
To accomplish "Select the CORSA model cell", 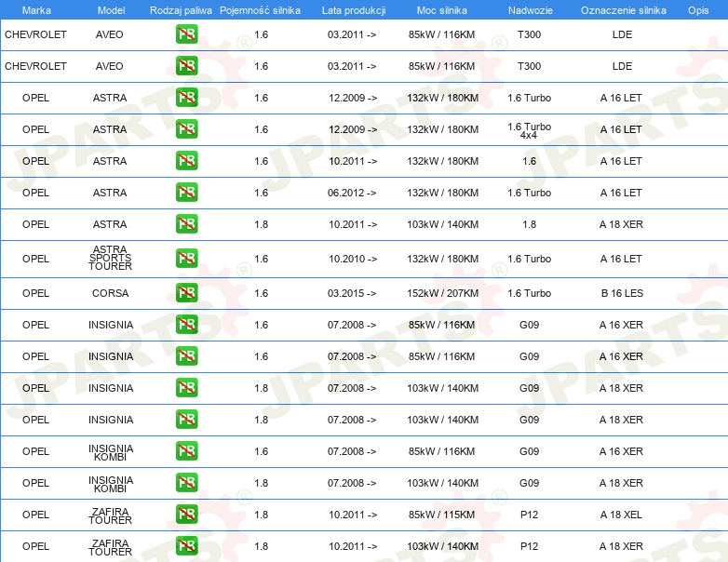I will [x=110, y=293].
